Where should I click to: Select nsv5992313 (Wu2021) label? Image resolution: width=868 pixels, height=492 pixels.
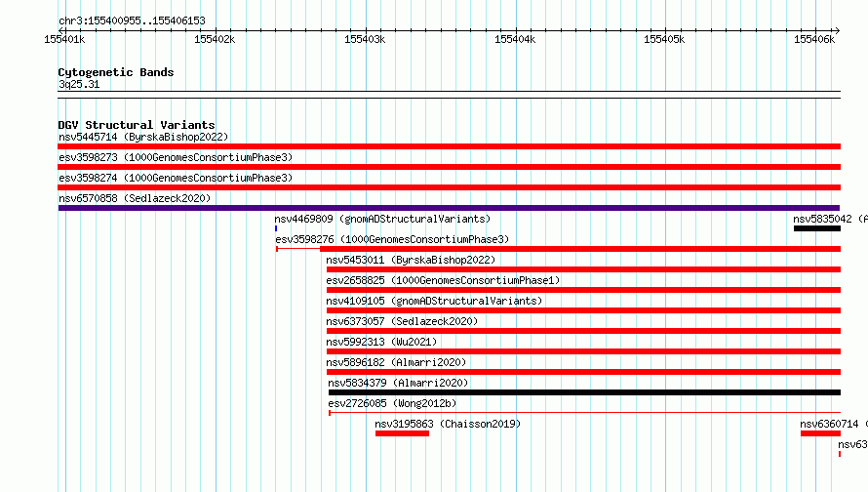pos(381,342)
